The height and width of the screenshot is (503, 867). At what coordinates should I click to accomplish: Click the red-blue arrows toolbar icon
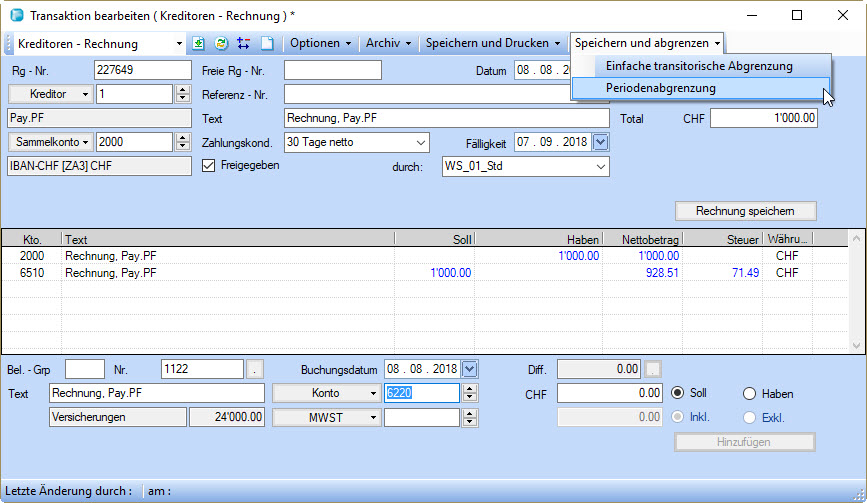(x=243, y=44)
